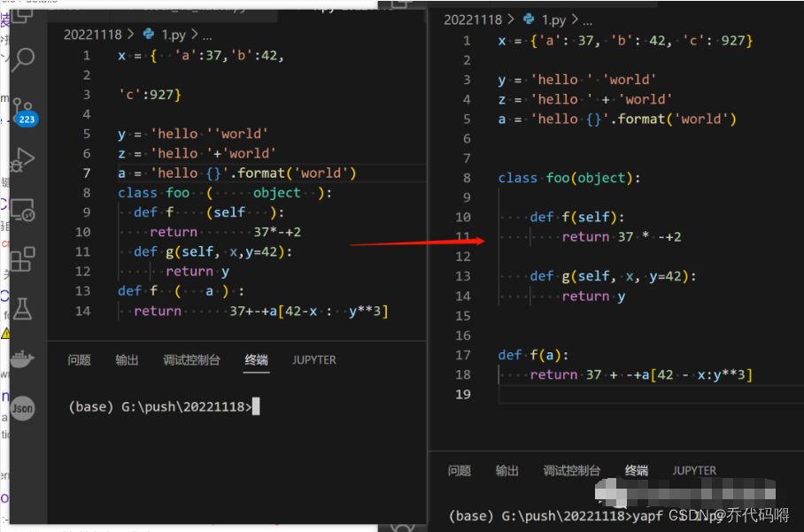Switch to JUPYTER tab in right panel
This screenshot has height=532, width=804.
(694, 471)
